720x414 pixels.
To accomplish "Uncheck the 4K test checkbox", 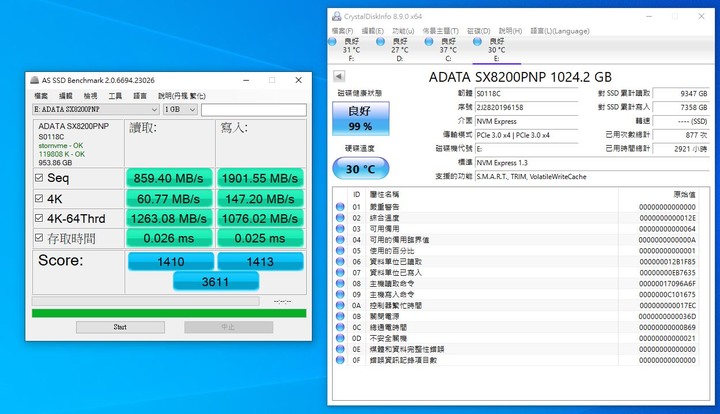I will point(39,198).
